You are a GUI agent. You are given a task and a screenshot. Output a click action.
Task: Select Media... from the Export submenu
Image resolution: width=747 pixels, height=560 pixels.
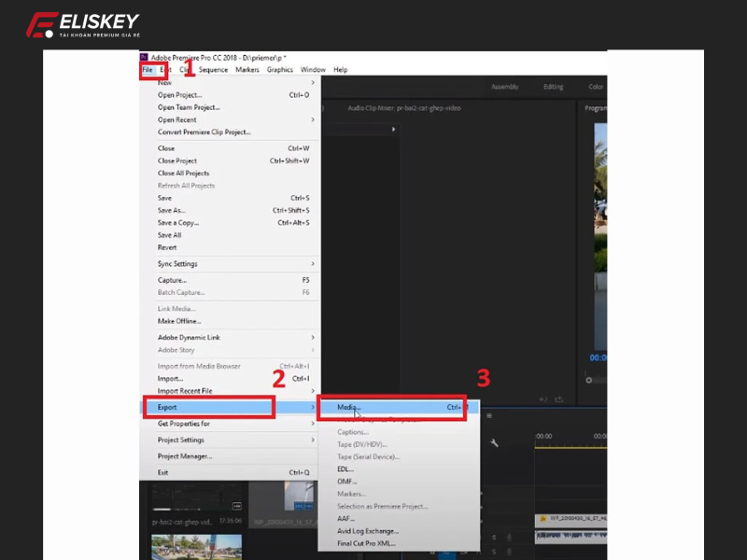point(350,407)
